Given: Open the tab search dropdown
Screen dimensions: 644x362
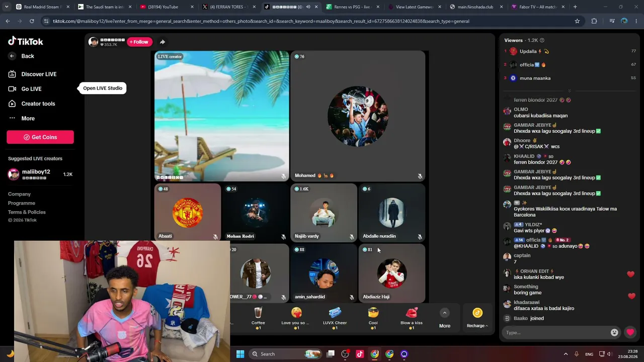Looking at the screenshot, I should point(7,7).
